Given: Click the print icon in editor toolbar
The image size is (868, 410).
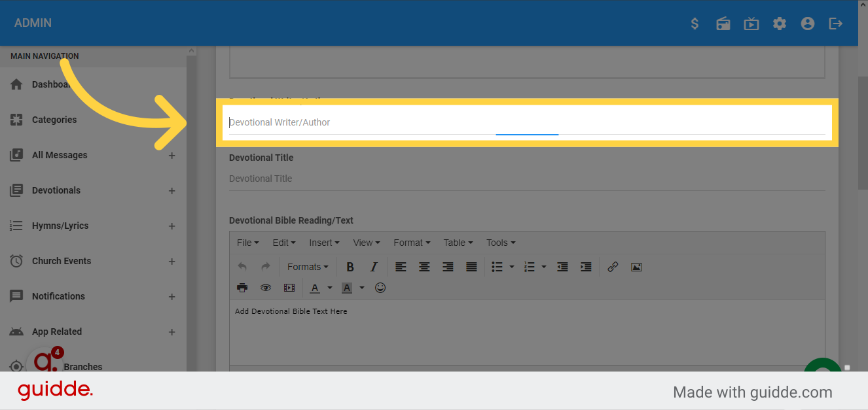Looking at the screenshot, I should [242, 288].
